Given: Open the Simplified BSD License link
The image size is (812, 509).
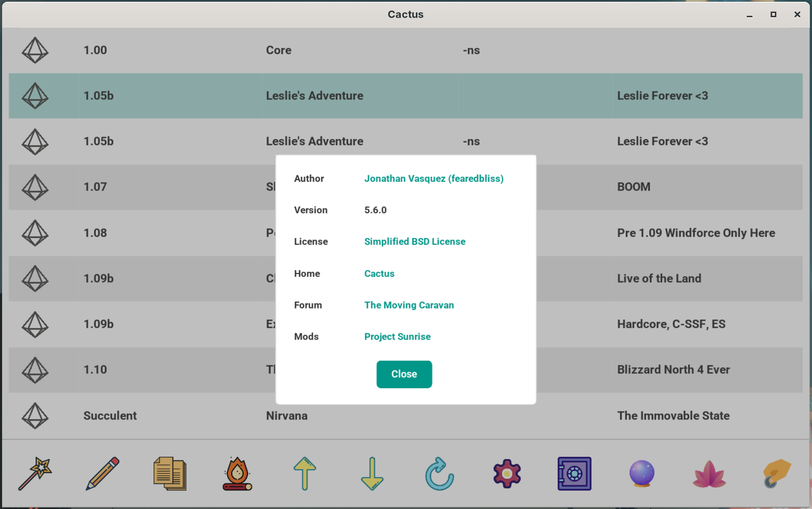Looking at the screenshot, I should (x=414, y=241).
